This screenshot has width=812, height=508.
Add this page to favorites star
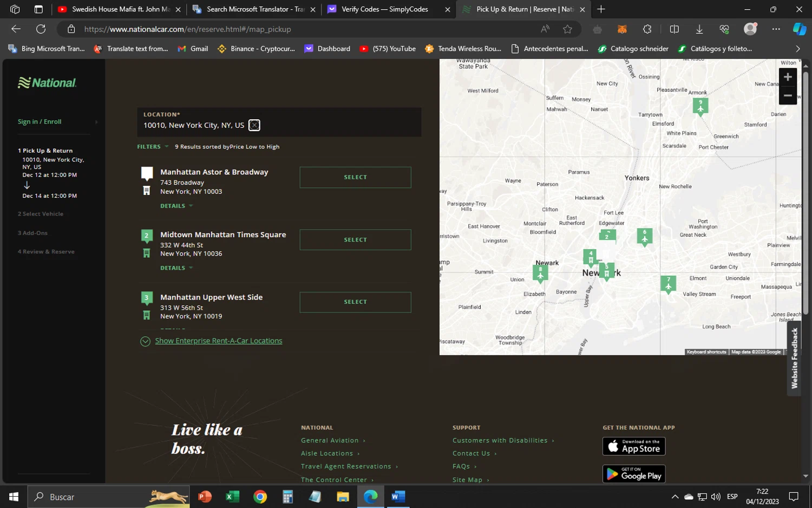tap(567, 29)
